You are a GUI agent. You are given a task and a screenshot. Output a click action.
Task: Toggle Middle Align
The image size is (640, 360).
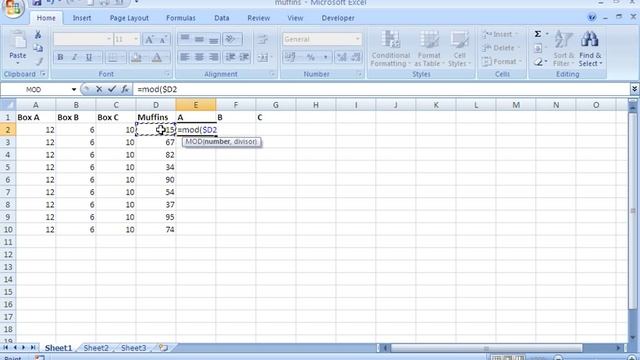[x=199, y=39]
